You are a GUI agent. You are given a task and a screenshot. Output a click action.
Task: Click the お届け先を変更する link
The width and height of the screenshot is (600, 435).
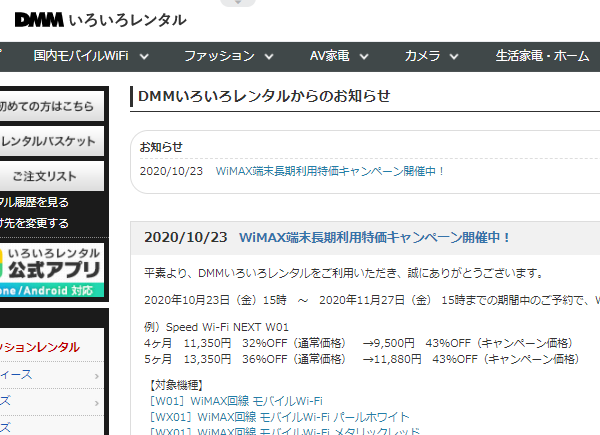pyautogui.click(x=34, y=223)
